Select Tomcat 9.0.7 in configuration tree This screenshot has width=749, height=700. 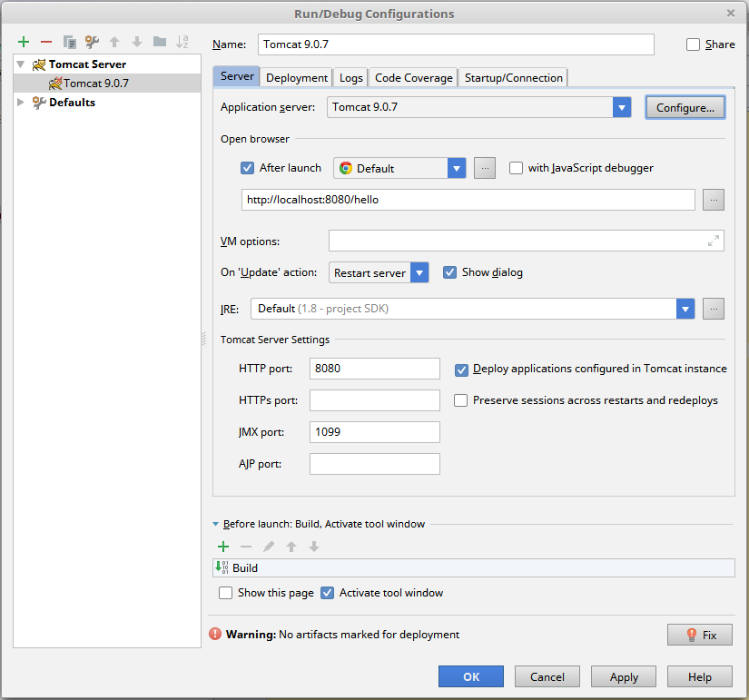(107, 84)
